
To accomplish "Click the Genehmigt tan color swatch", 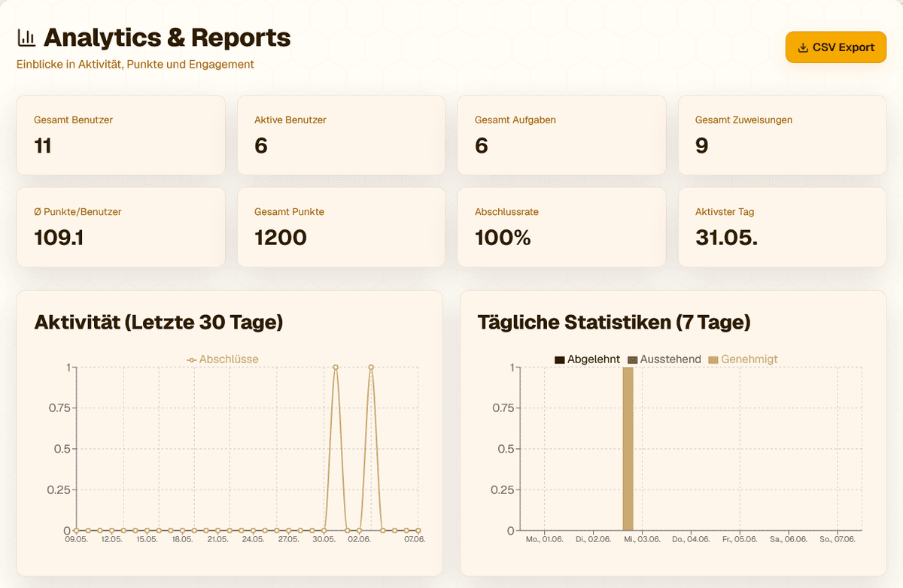I will point(713,360).
